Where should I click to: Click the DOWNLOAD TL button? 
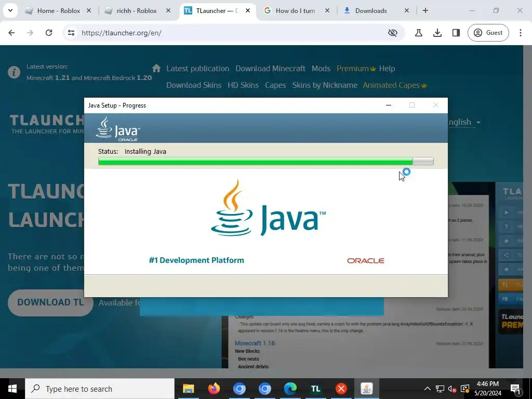click(50, 303)
